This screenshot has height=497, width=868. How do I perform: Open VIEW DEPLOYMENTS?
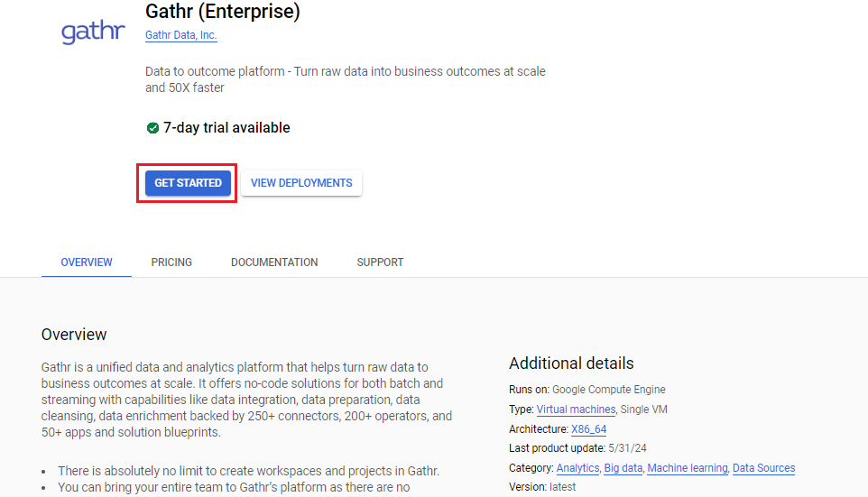(301, 183)
